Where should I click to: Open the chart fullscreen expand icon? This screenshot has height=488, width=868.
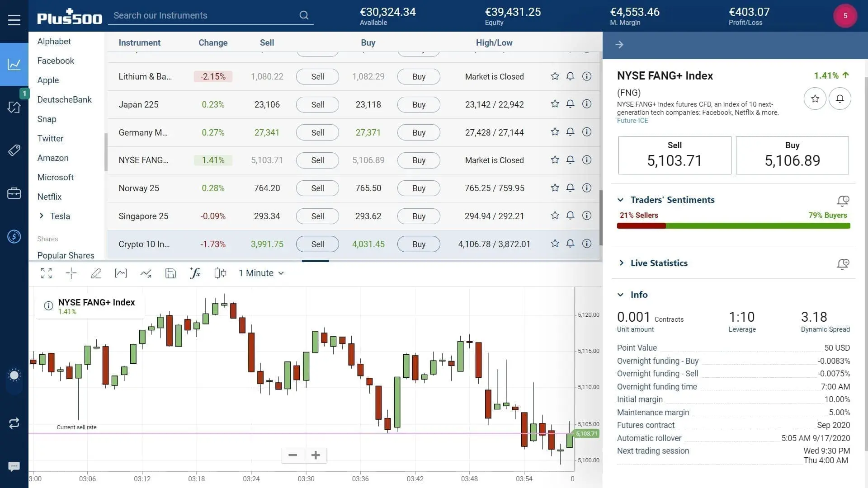click(x=46, y=273)
